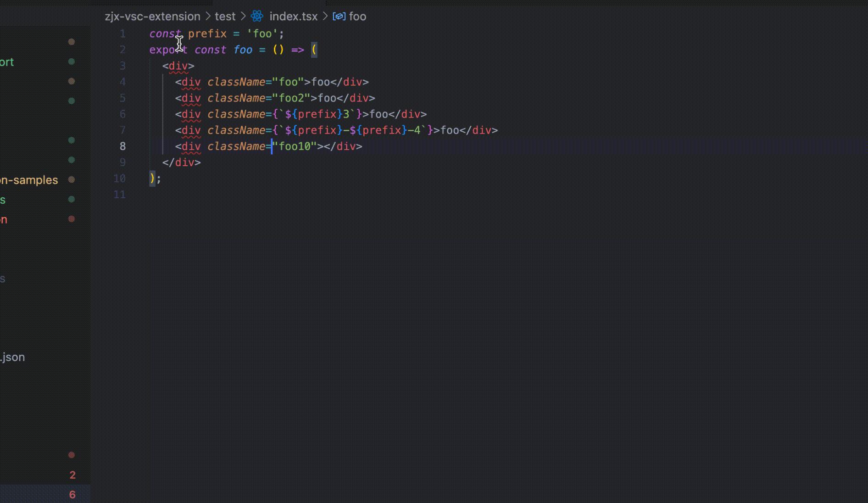Select the on-samples file in the sidebar
The image size is (868, 503).
pos(29,180)
